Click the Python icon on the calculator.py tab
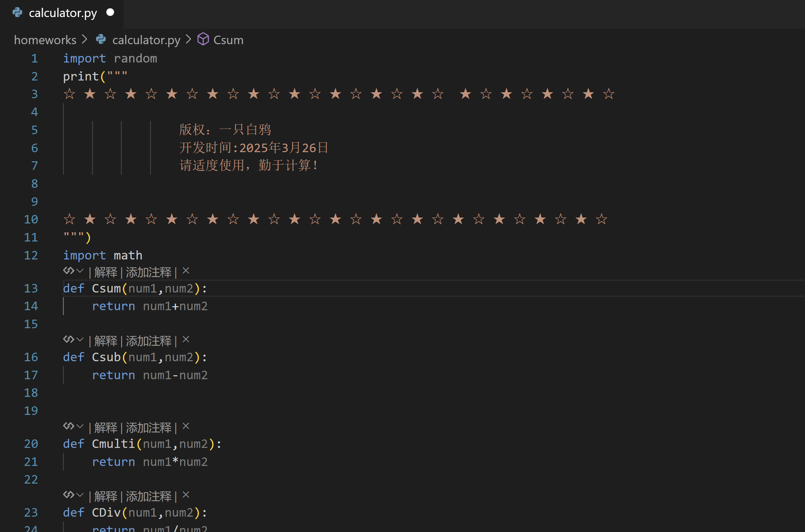The height and width of the screenshot is (532, 805). pos(17,13)
